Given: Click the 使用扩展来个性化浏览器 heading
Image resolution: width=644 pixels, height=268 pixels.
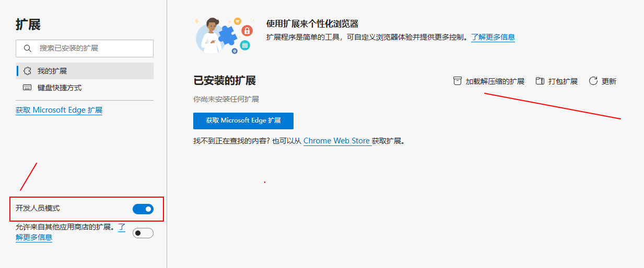Looking at the screenshot, I should (312, 23).
